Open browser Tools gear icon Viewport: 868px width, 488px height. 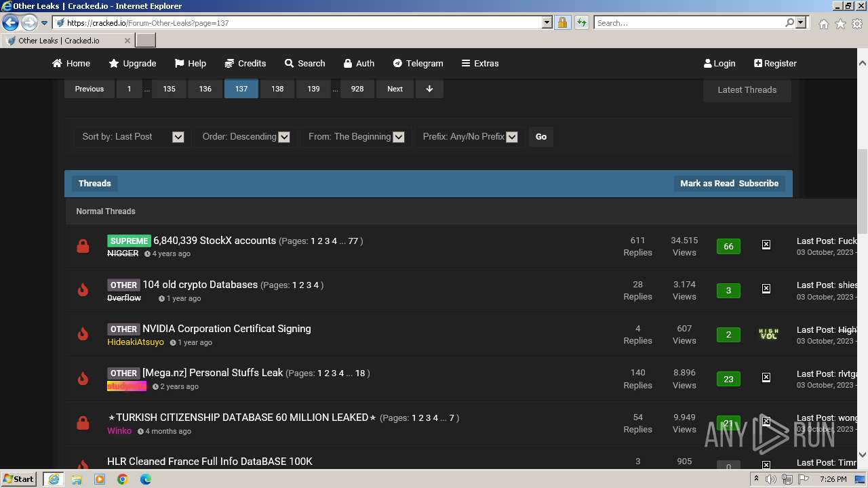click(856, 23)
